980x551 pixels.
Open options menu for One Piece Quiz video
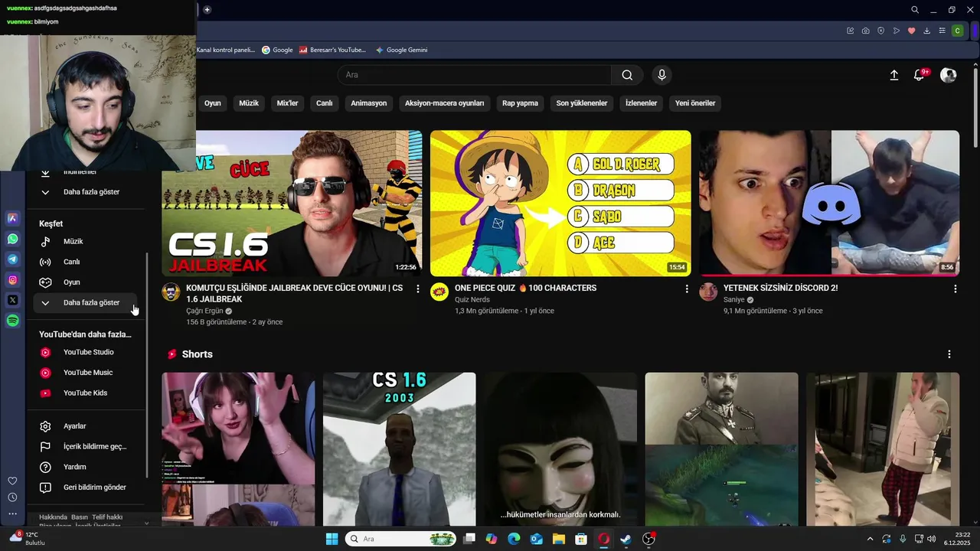tap(686, 289)
